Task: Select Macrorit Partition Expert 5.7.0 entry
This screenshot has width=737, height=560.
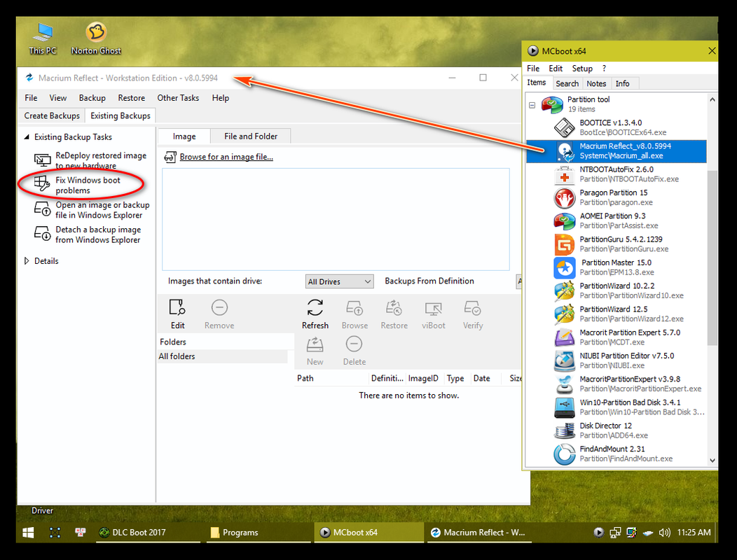Action: pyautogui.click(x=617, y=337)
